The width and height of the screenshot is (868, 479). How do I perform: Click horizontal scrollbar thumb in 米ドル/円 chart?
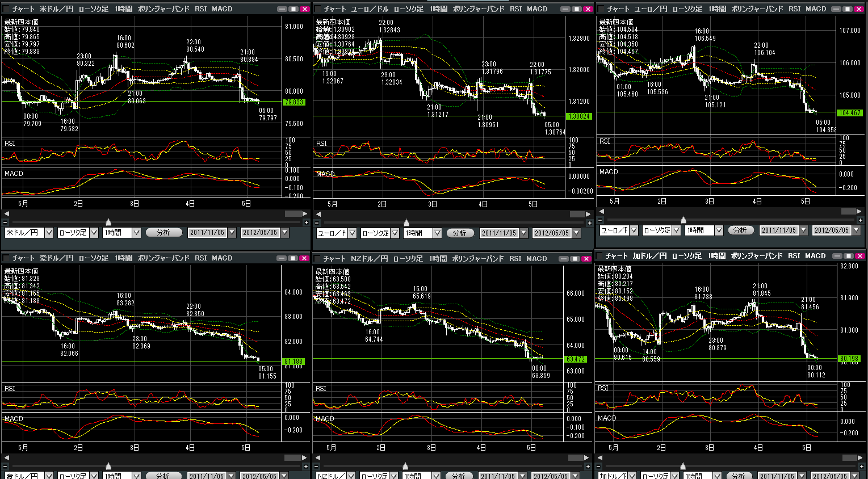[293, 214]
